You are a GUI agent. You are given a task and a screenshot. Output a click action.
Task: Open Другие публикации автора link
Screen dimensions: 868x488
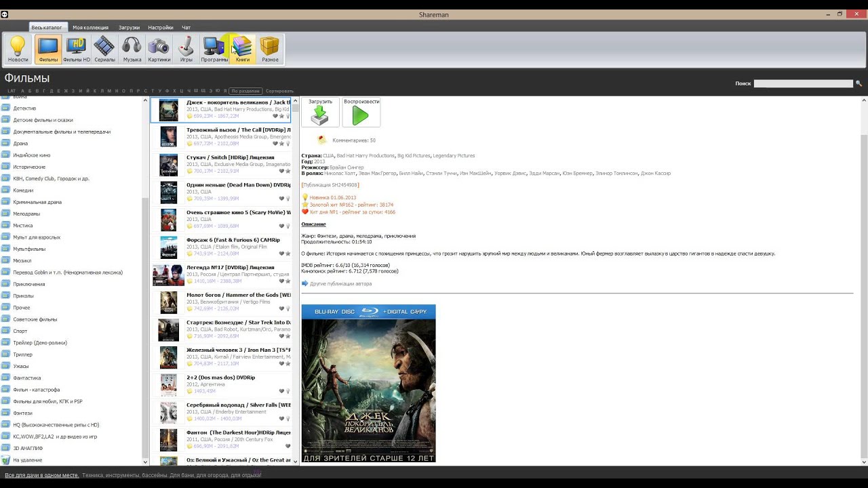pos(340,284)
